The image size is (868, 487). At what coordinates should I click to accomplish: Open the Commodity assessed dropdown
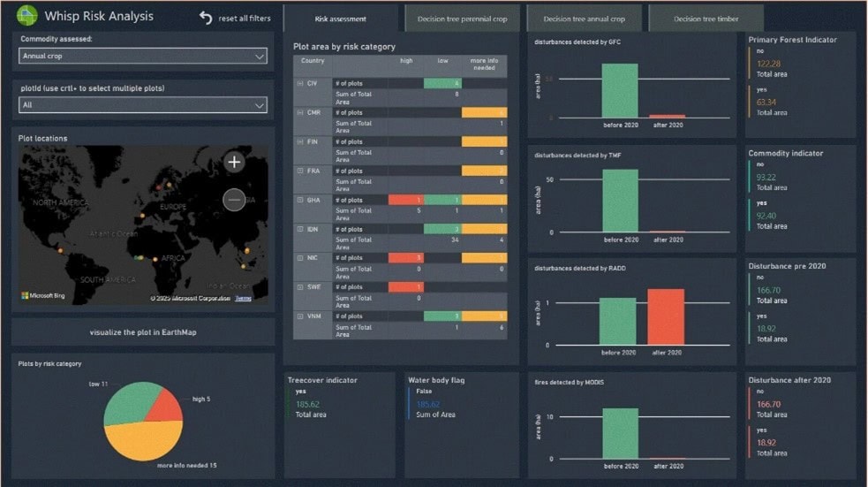click(142, 57)
